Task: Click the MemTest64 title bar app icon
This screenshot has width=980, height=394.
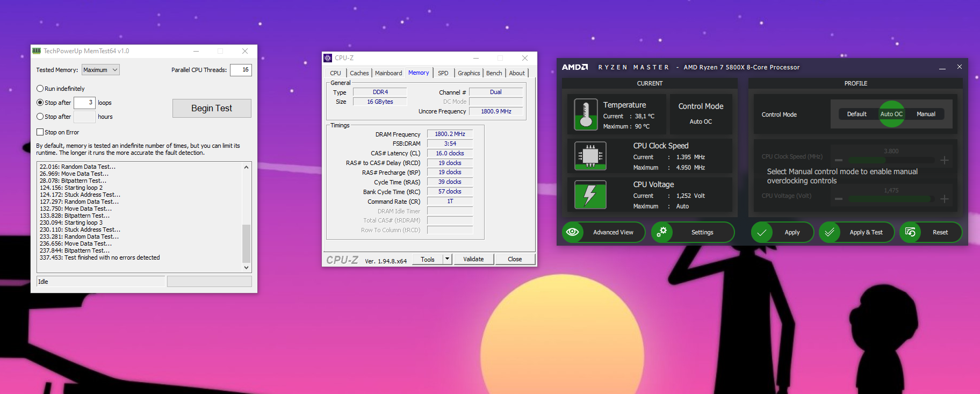Action: click(x=37, y=51)
